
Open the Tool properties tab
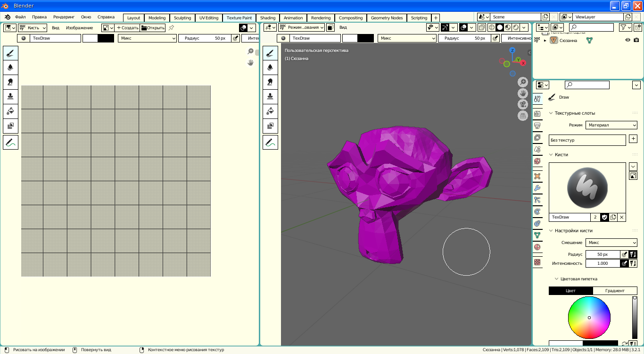(x=537, y=99)
